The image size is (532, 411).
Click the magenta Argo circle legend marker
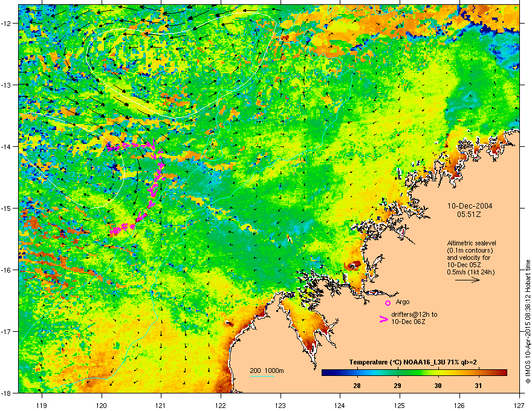tap(388, 303)
